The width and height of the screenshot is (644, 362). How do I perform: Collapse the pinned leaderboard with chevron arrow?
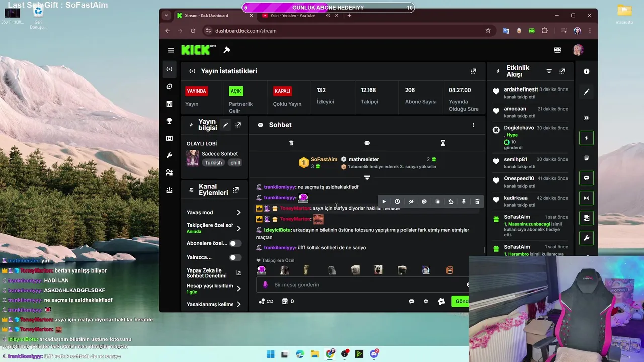tap(367, 177)
